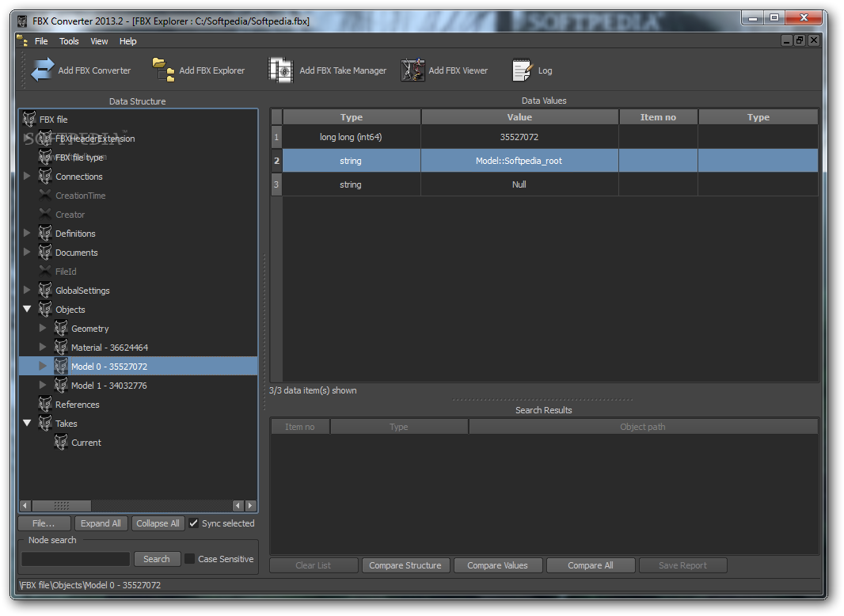This screenshot has width=844, height=616.
Task: Click the Collapse All button
Action: click(158, 523)
